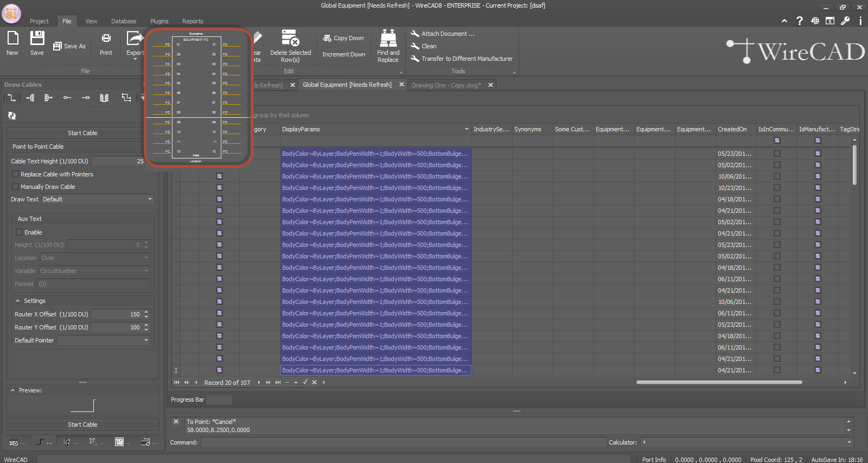The height and width of the screenshot is (463, 868).
Task: Click the globe icon in title area
Action: click(x=815, y=21)
